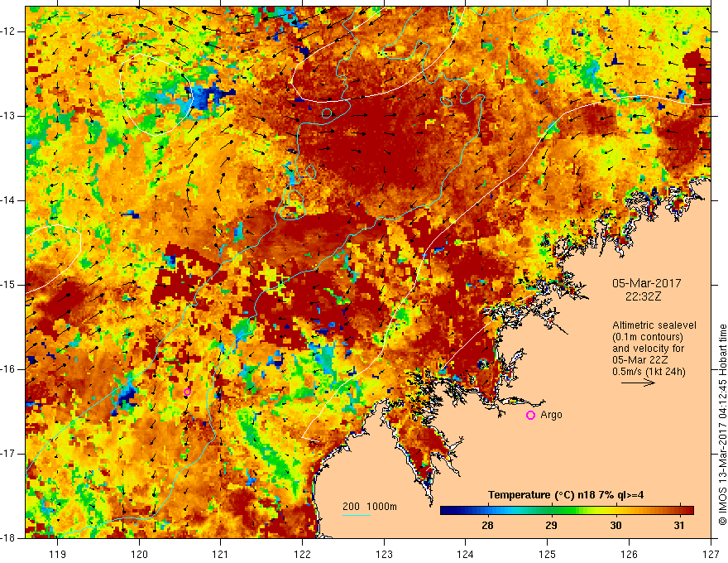Click the longitude axis label 126
728x563 pixels.
pos(629,554)
